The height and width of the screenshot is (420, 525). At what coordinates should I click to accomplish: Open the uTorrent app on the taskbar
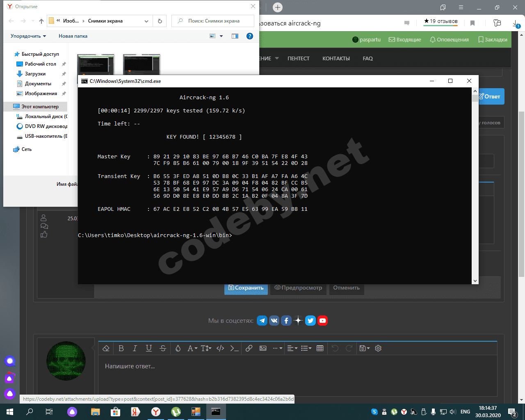tap(176, 412)
